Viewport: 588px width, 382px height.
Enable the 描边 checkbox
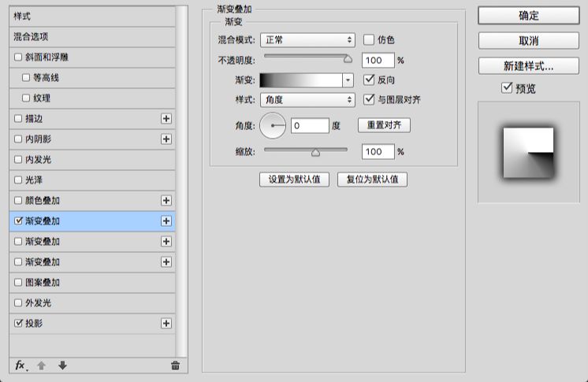click(18, 118)
